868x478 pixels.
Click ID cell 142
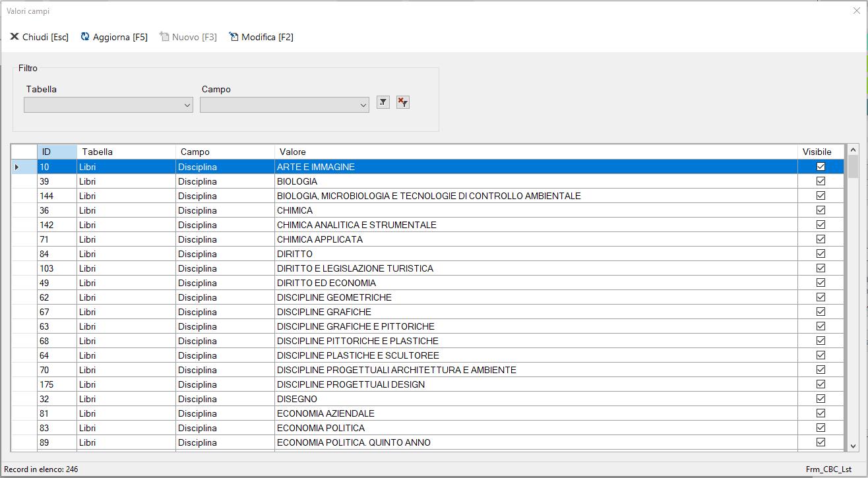(x=57, y=225)
